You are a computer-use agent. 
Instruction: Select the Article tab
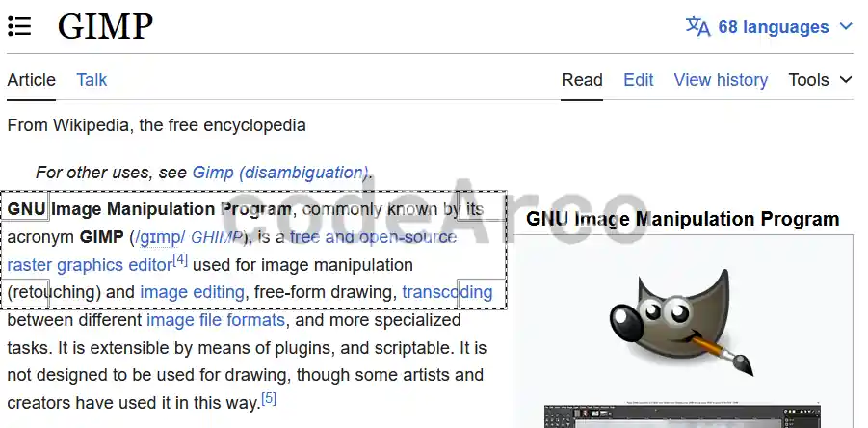31,80
